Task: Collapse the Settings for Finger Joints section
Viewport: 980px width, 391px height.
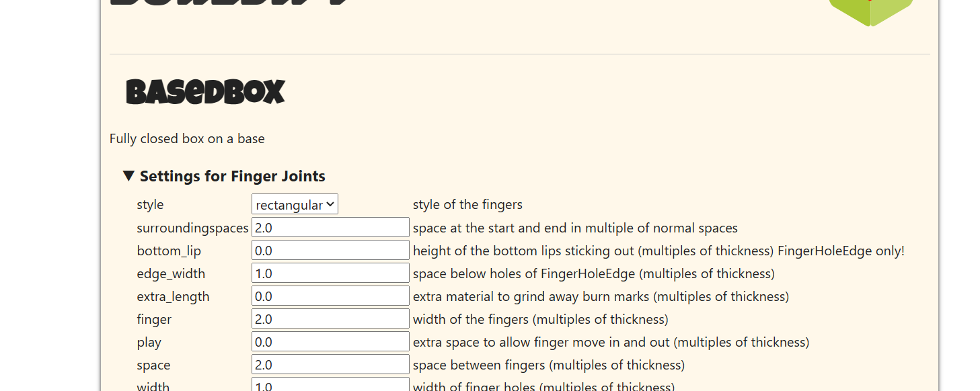Action: 224,176
